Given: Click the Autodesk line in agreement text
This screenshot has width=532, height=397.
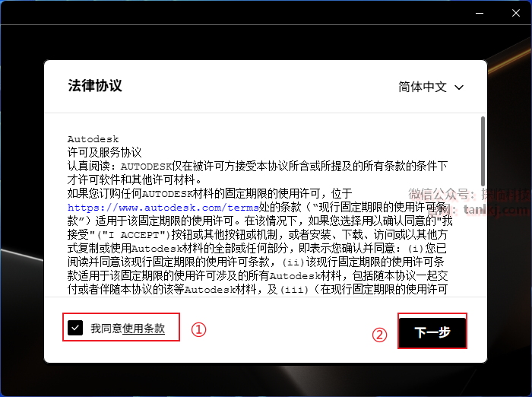Looking at the screenshot, I should 93,139.
